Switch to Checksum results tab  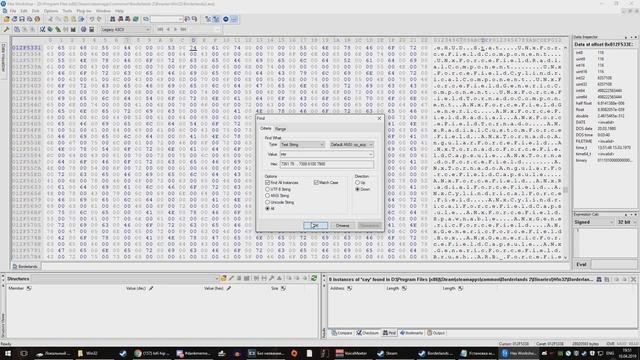367,333
